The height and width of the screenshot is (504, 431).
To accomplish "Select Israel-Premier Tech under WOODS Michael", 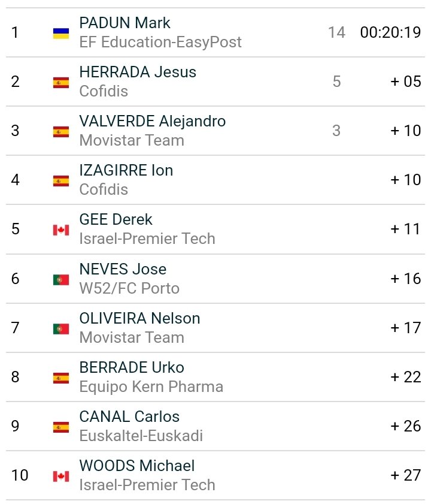I will pyautogui.click(x=147, y=485).
